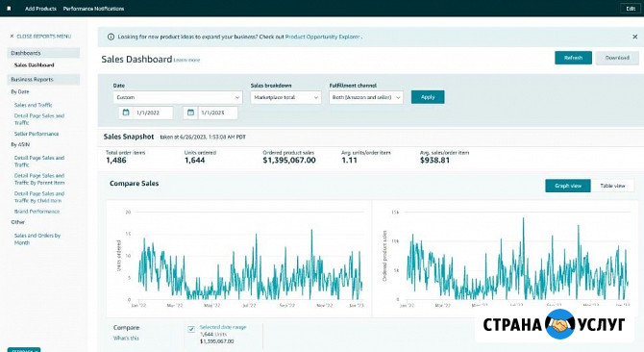Click the Ordered product sales chart

click(506, 259)
